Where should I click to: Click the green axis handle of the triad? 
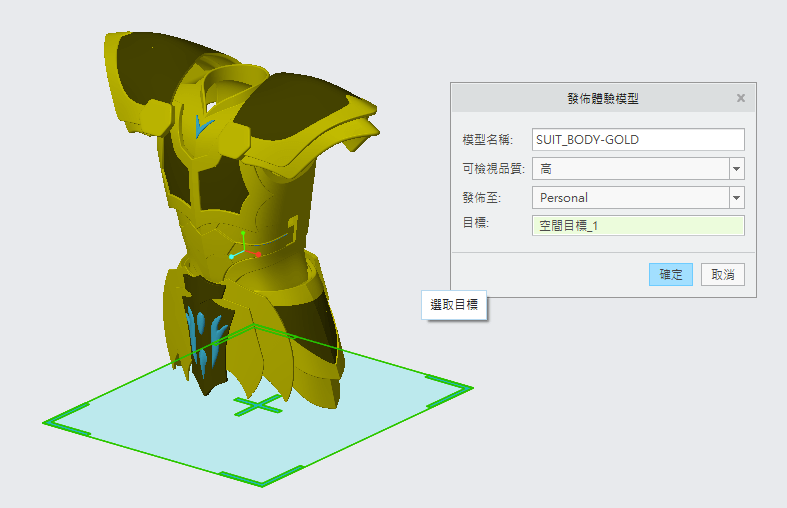point(242,233)
